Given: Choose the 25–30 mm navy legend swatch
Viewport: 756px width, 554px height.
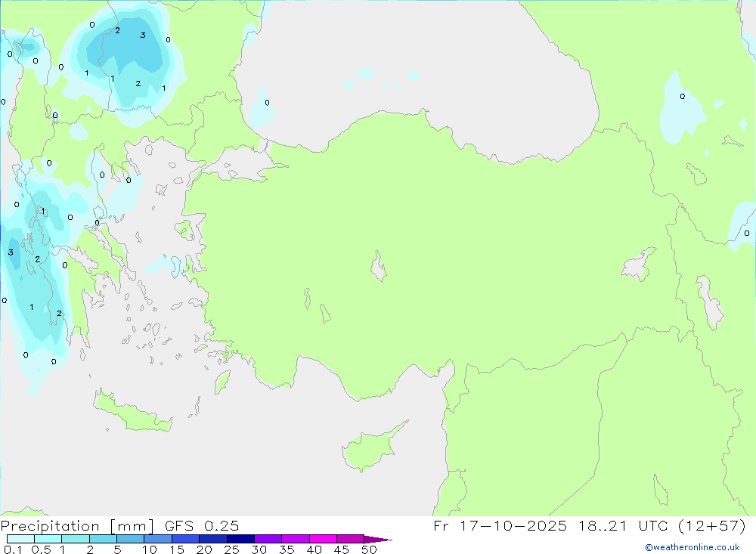Looking at the screenshot, I should tap(240, 539).
